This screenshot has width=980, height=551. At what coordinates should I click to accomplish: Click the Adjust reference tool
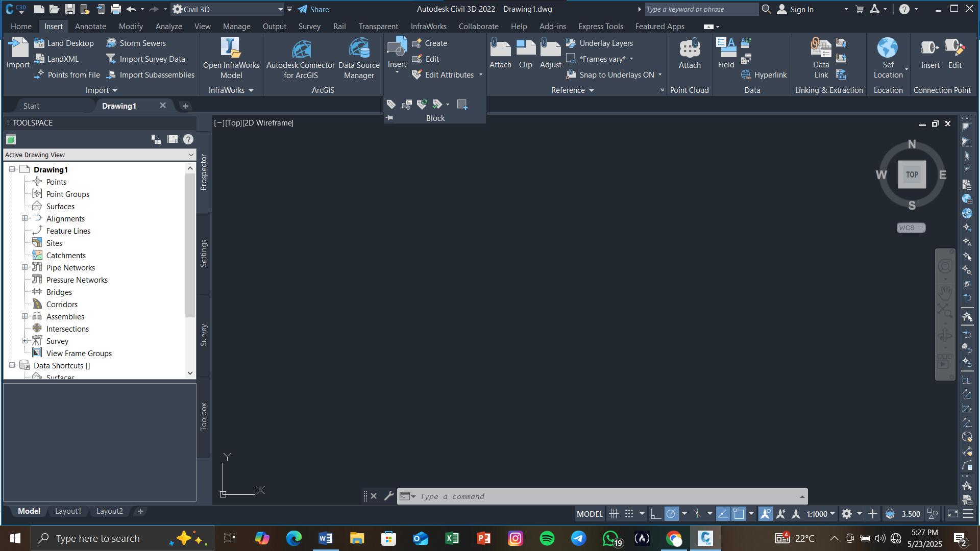(550, 53)
